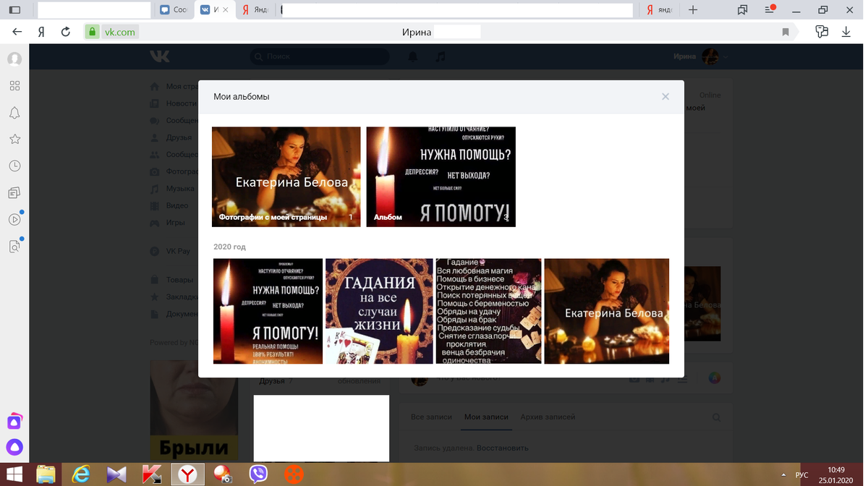Screen dimensions: 868x486
Task: Open Yandex Browser taskbar icon
Action: pyautogui.click(x=187, y=474)
